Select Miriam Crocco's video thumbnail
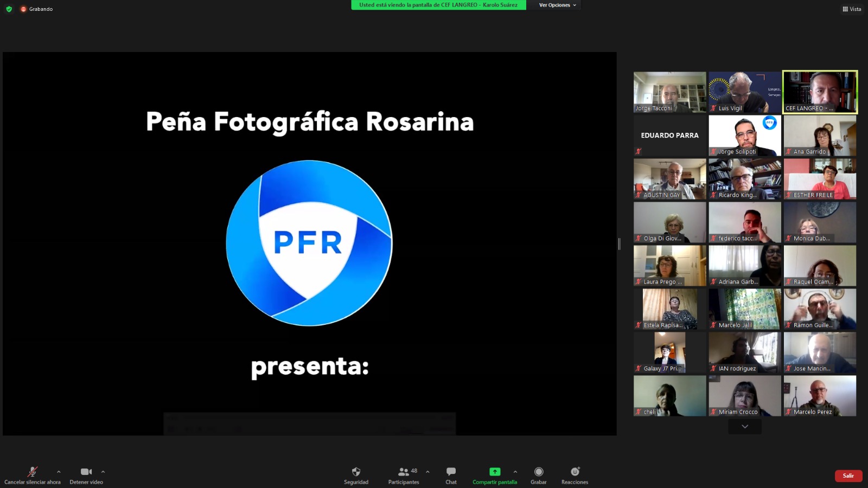 pyautogui.click(x=745, y=396)
